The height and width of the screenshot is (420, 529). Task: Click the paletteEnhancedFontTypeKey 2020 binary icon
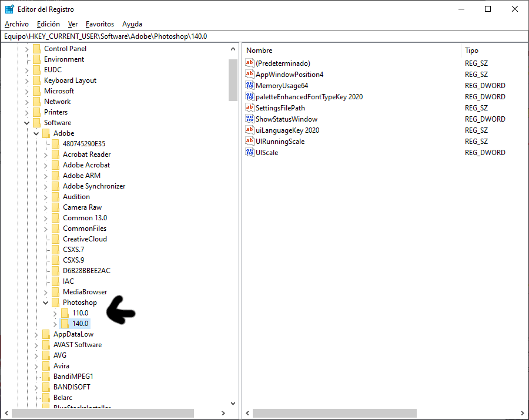[250, 96]
